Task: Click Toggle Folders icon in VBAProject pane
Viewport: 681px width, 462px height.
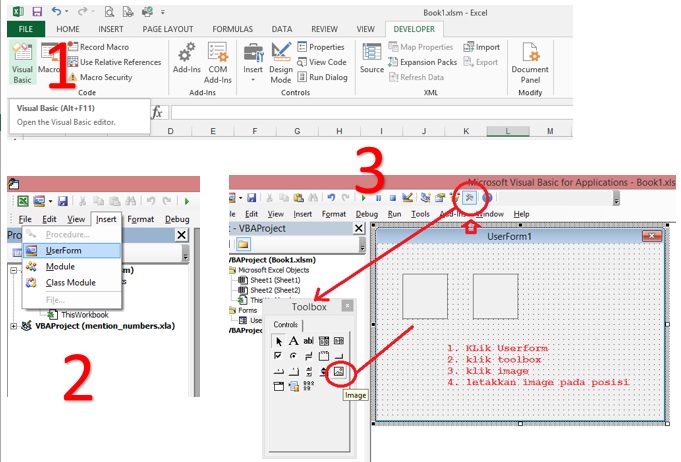Action: 243,244
